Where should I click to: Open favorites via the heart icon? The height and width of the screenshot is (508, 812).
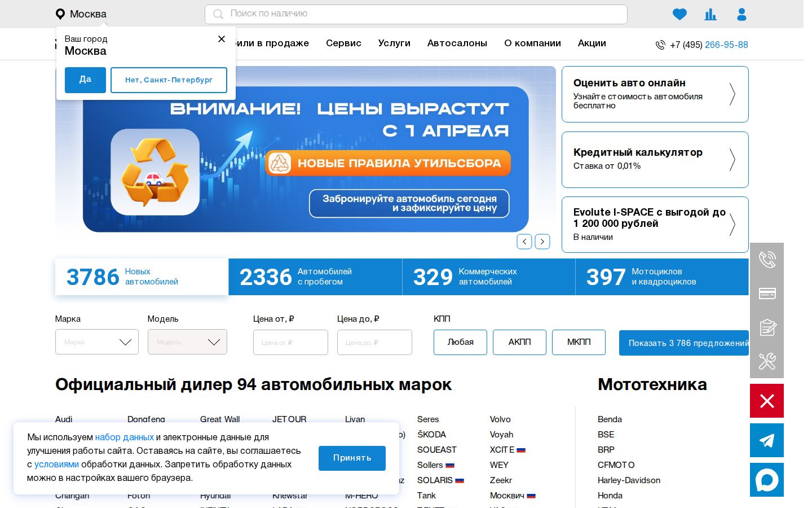679,14
